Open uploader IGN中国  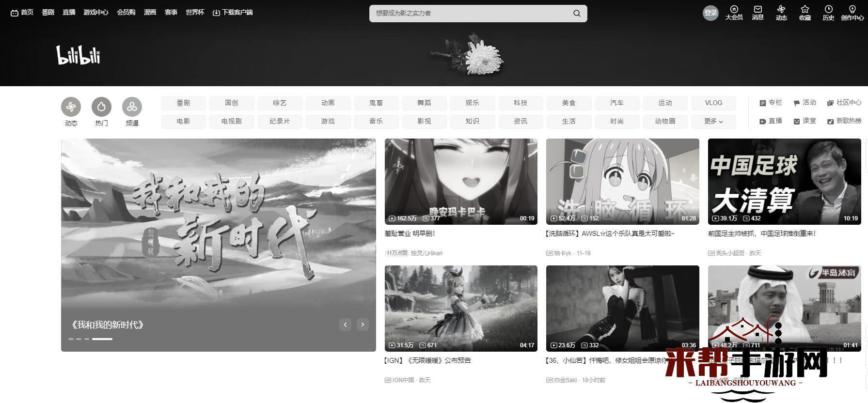[403, 380]
